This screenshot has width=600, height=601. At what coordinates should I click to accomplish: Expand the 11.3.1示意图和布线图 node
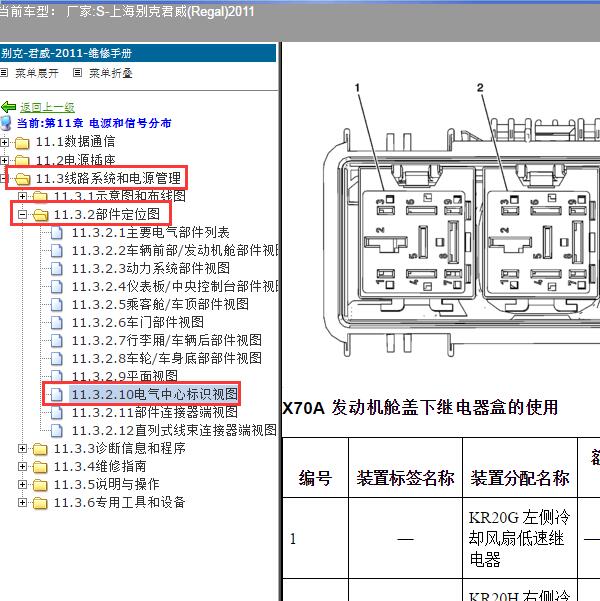[22, 196]
